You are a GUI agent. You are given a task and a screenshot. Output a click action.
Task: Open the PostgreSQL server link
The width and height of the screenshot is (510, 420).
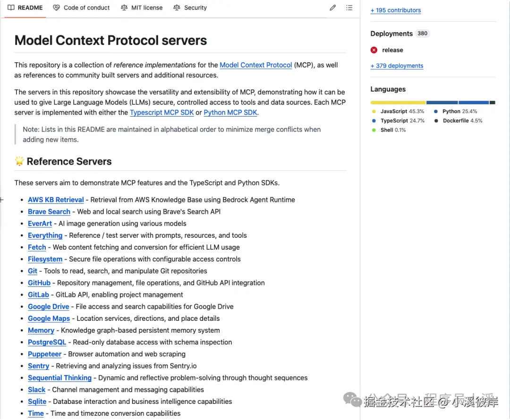(x=47, y=342)
